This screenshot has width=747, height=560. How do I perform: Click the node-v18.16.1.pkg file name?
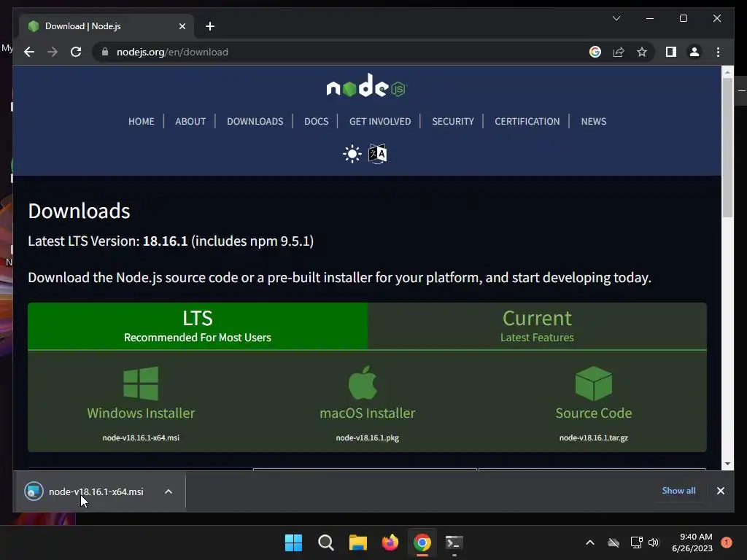click(368, 437)
